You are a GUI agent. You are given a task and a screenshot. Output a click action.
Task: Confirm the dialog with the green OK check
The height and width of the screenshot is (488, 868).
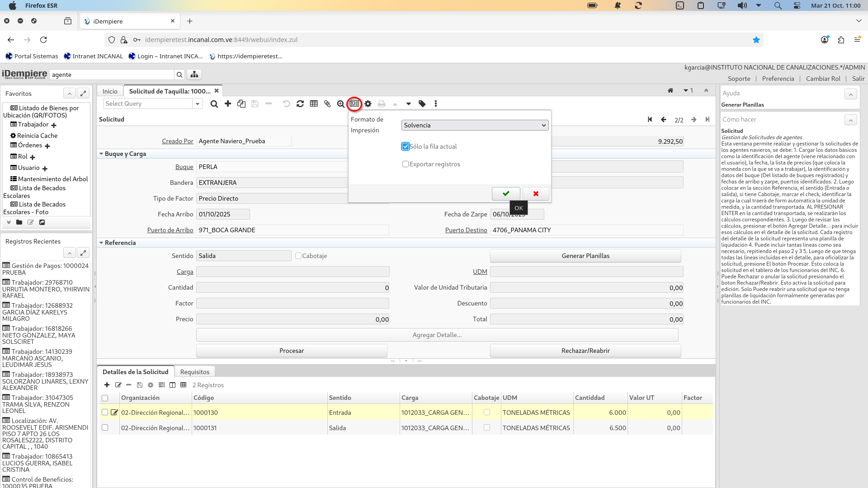[505, 193]
